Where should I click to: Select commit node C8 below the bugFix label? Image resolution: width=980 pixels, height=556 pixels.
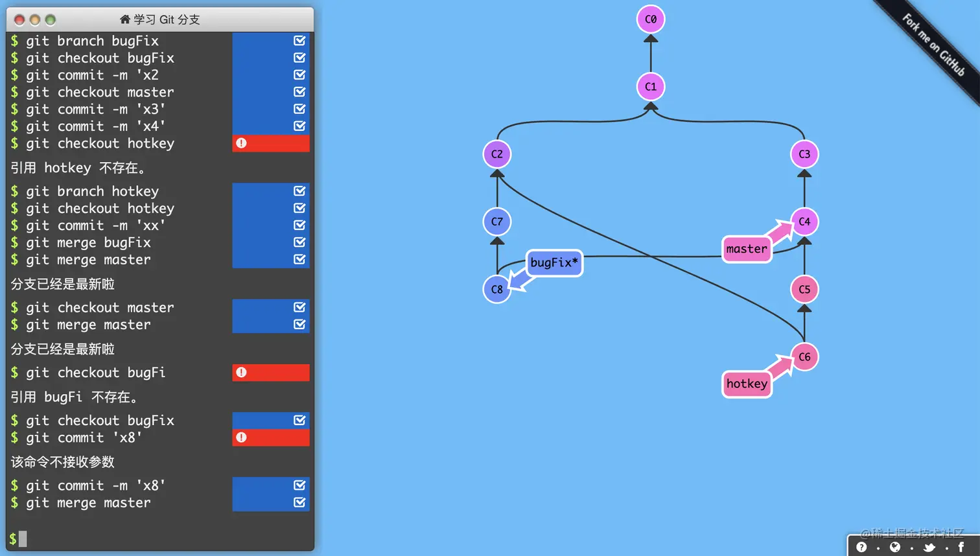click(496, 290)
